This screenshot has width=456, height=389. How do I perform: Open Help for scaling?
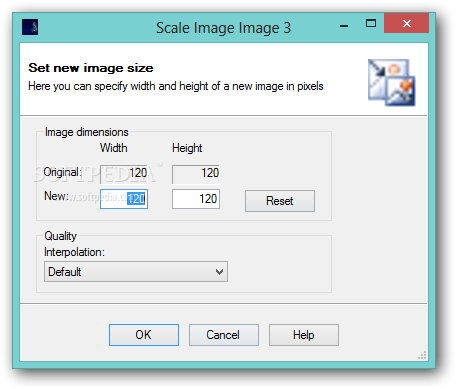click(304, 335)
